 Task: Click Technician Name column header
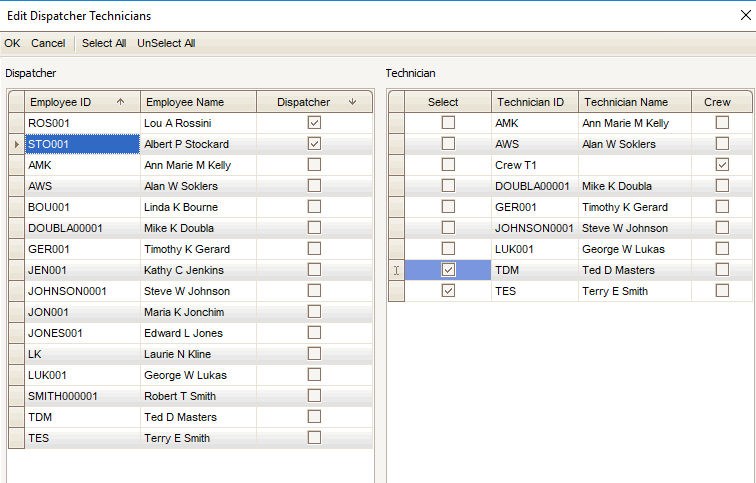coord(634,102)
